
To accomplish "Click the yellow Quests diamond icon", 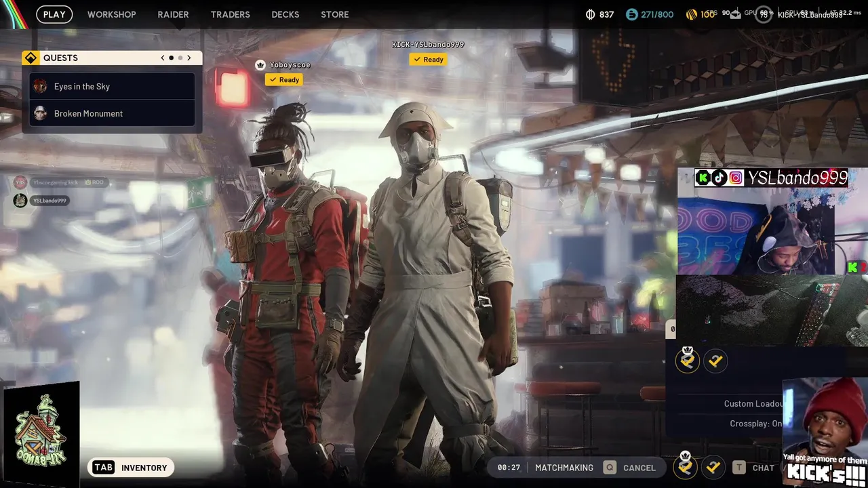I will [31, 58].
